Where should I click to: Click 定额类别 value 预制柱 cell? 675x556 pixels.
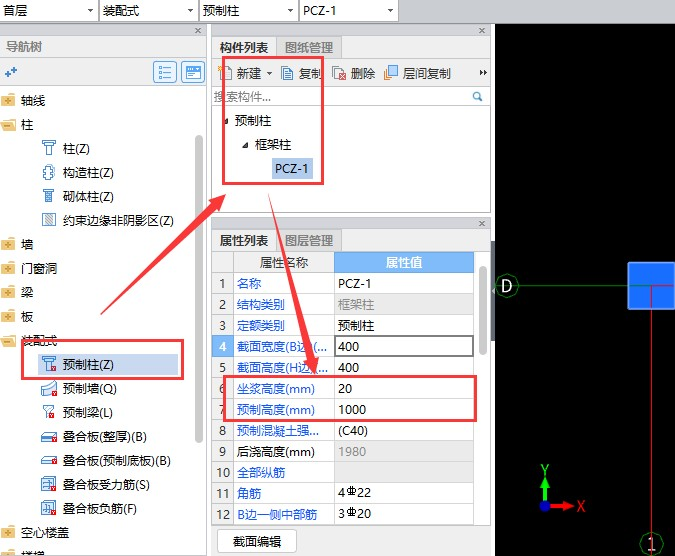click(x=404, y=325)
